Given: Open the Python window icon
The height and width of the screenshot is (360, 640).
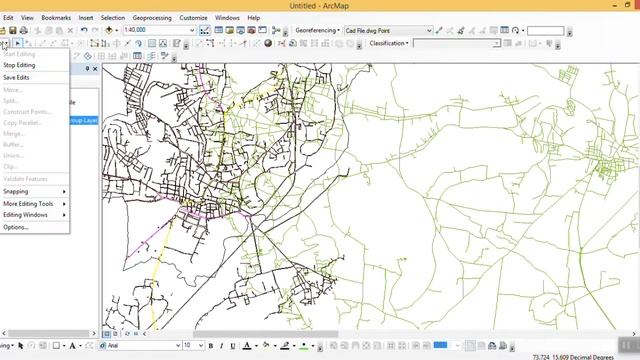Looking at the screenshot, I should click(x=262, y=30).
